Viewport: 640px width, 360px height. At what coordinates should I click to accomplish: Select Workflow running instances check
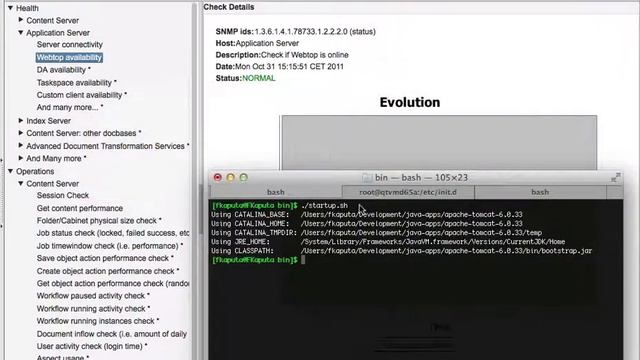point(98,321)
